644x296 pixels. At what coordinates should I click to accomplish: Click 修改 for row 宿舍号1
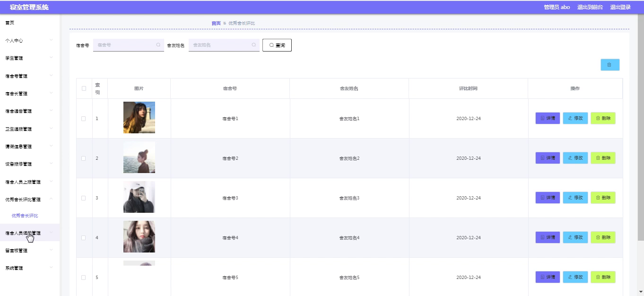pyautogui.click(x=575, y=118)
